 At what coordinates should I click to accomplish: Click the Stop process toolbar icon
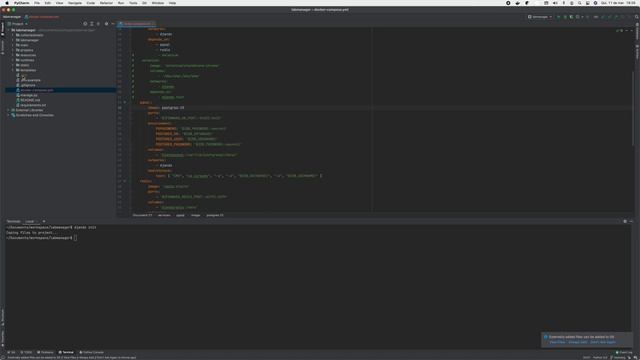pyautogui.click(x=588, y=17)
